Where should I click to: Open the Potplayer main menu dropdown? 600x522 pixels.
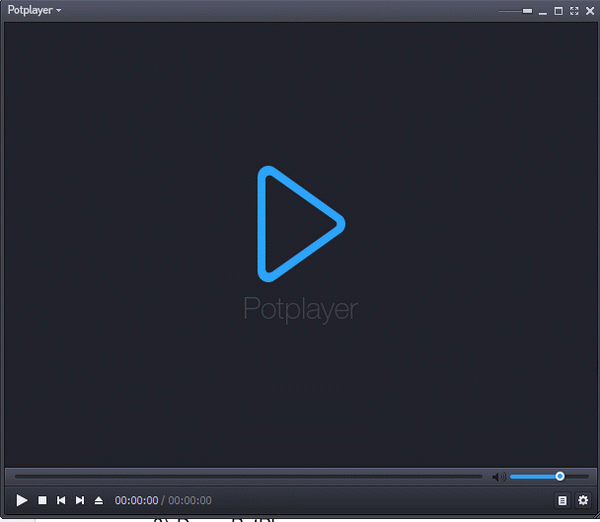tap(34, 10)
